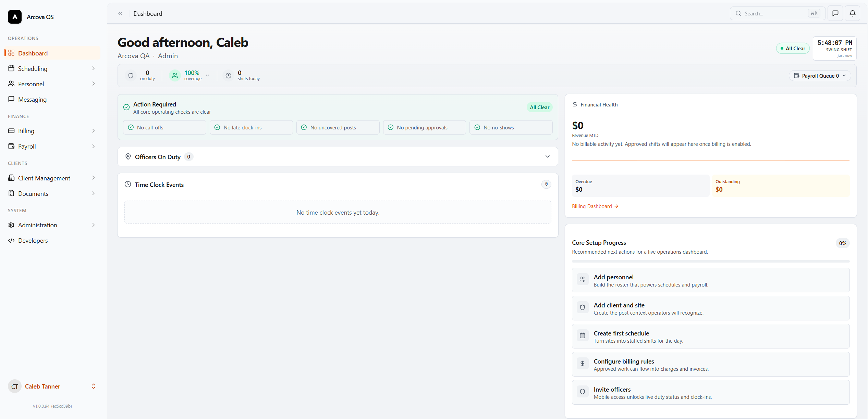Viewport: 868px width, 419px height.
Task: Click the on-duty shield icon
Action: (131, 75)
